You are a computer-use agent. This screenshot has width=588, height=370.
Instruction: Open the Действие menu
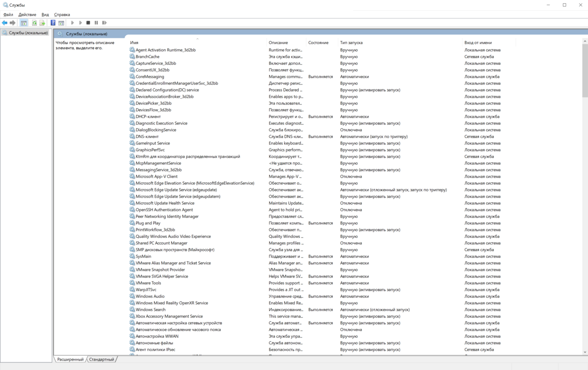pos(27,15)
